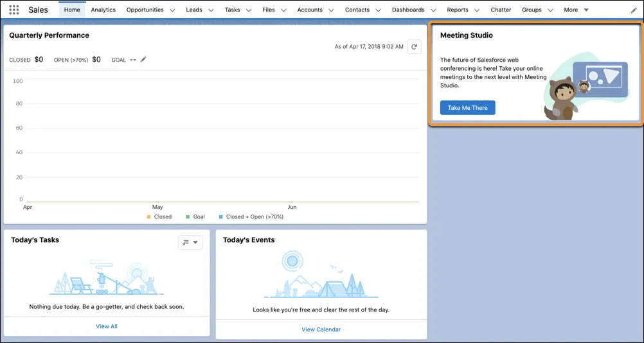Image resolution: width=644 pixels, height=343 pixels.
Task: Expand the Leads tab chevron
Action: coord(211,10)
